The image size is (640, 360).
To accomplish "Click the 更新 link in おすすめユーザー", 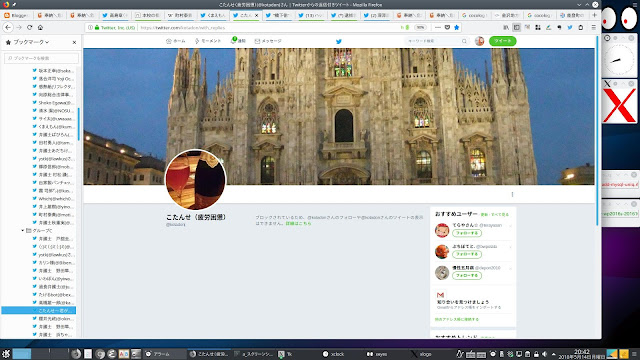I will pyautogui.click(x=484, y=215).
